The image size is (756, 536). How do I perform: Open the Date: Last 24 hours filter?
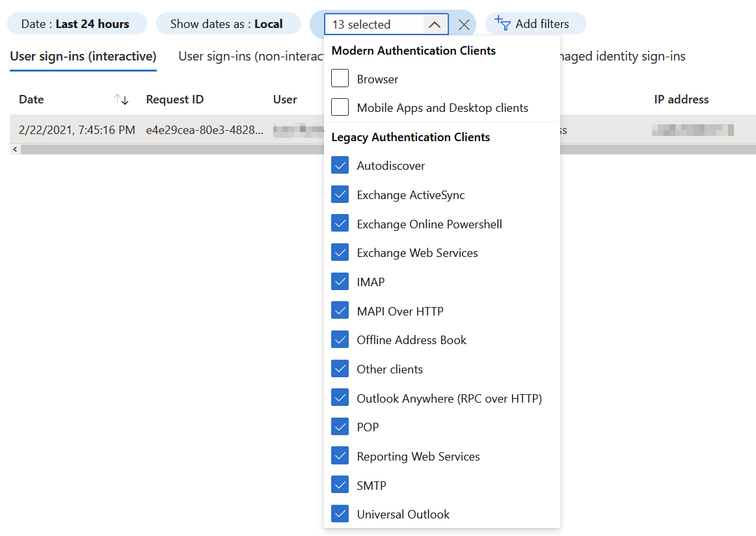[77, 23]
